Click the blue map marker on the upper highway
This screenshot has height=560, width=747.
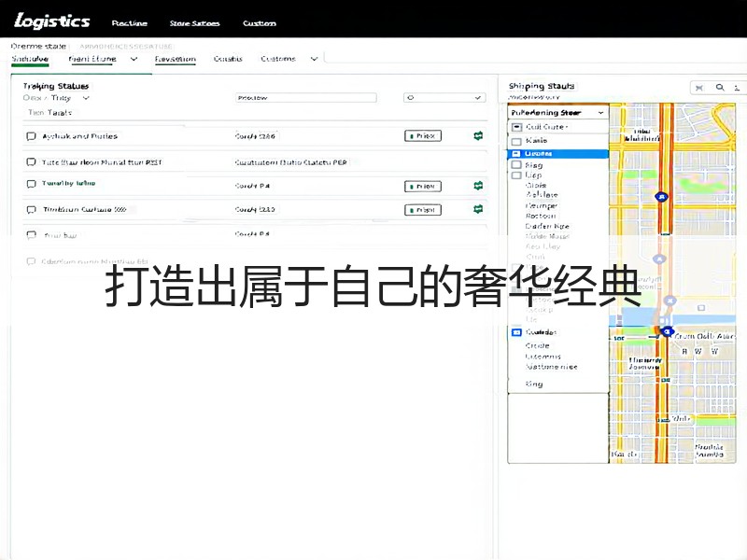661,196
